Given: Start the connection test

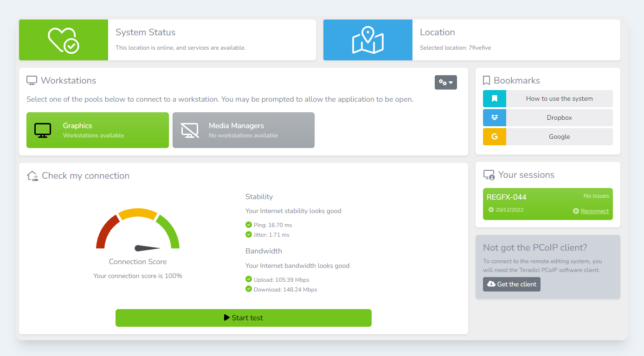Looking at the screenshot, I should coord(243,318).
